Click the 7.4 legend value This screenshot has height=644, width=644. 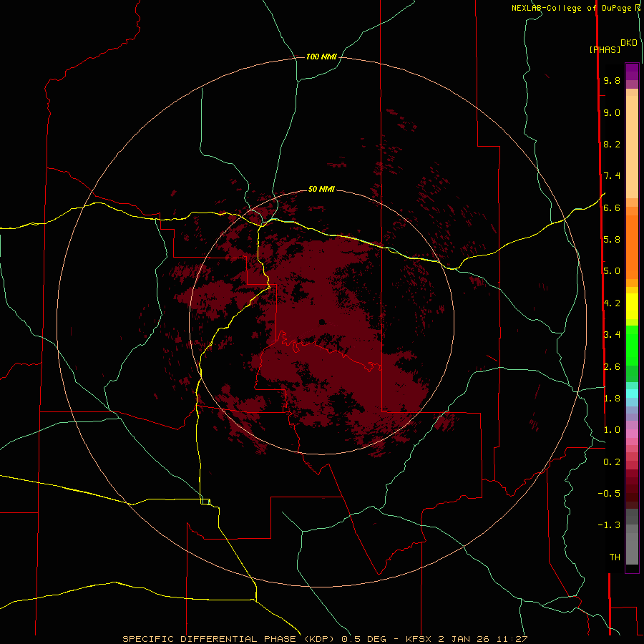click(612, 176)
